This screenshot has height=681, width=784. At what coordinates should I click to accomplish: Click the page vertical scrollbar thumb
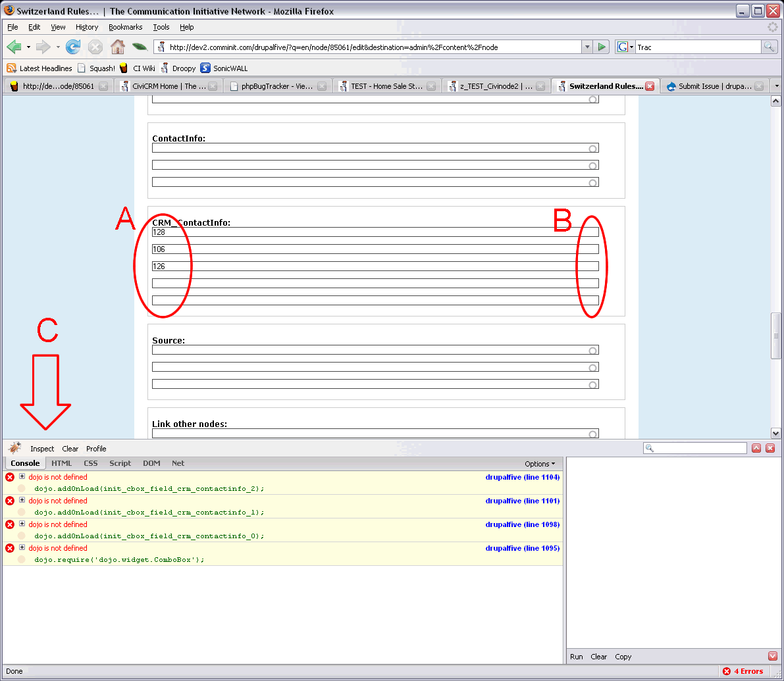coord(775,336)
